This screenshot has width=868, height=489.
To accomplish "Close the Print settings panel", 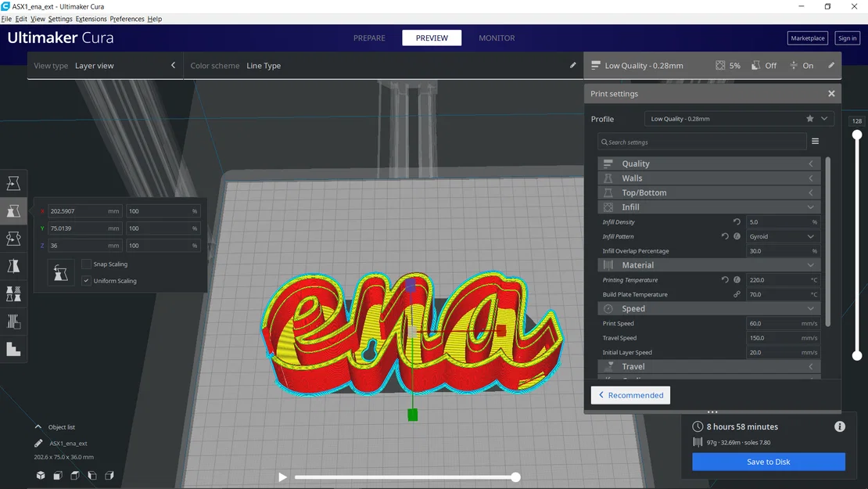I will click(831, 94).
